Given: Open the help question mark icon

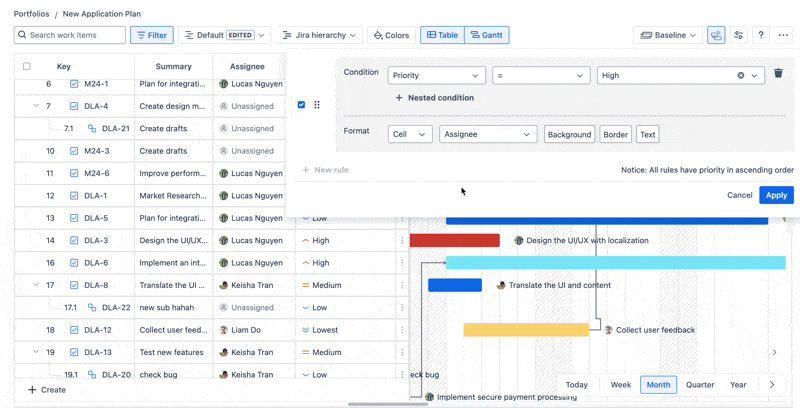Looking at the screenshot, I should (761, 35).
